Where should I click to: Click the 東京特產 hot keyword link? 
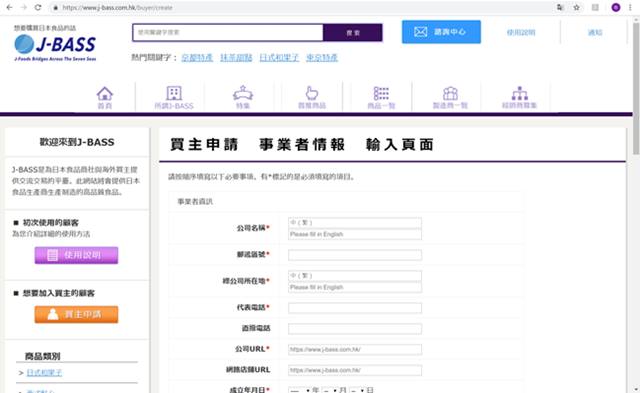[322, 58]
